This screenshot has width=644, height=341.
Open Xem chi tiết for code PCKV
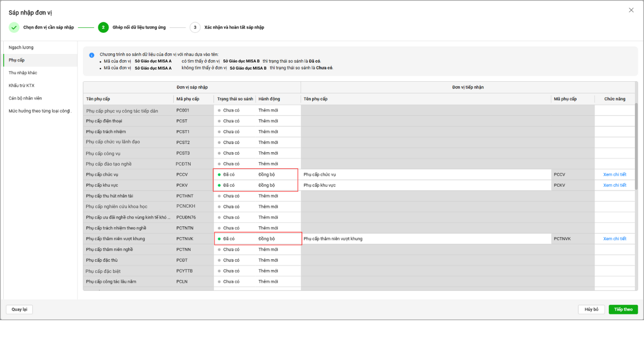pos(615,185)
